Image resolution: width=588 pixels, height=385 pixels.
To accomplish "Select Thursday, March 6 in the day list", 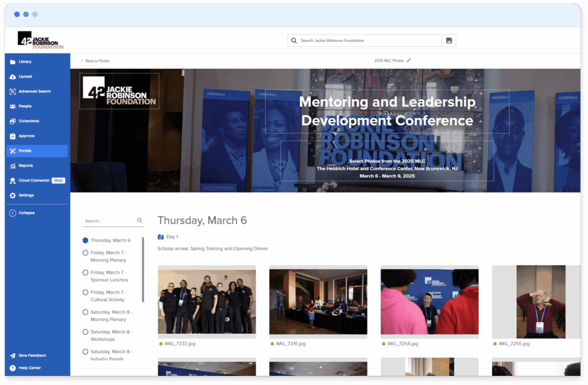I will click(x=86, y=240).
